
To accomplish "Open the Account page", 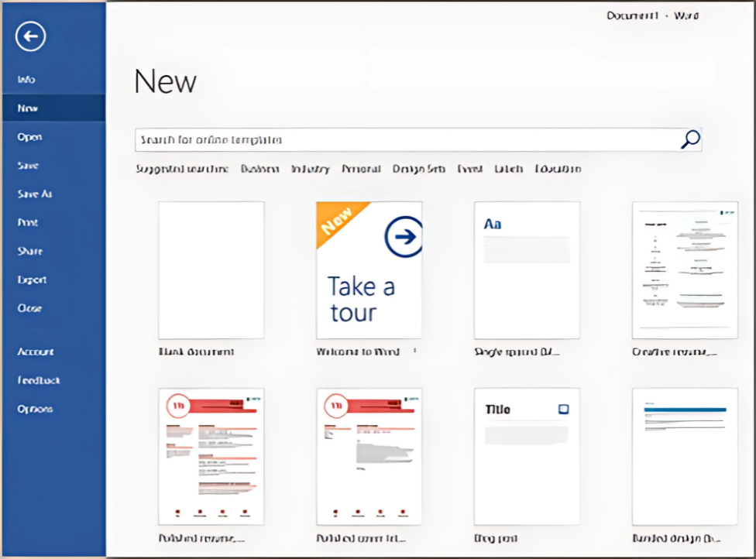I will [36, 352].
